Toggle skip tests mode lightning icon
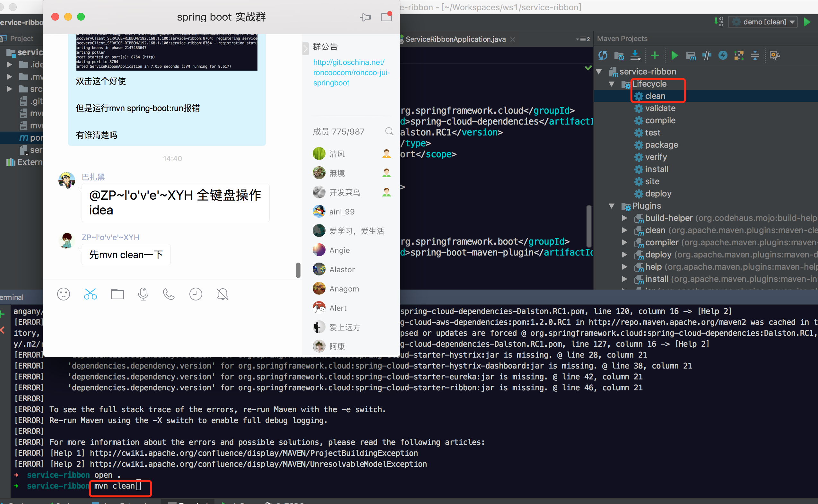This screenshot has height=504, width=818. click(x=723, y=55)
